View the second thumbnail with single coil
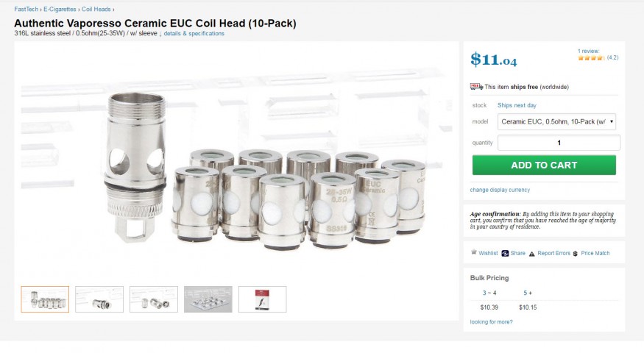 99,299
